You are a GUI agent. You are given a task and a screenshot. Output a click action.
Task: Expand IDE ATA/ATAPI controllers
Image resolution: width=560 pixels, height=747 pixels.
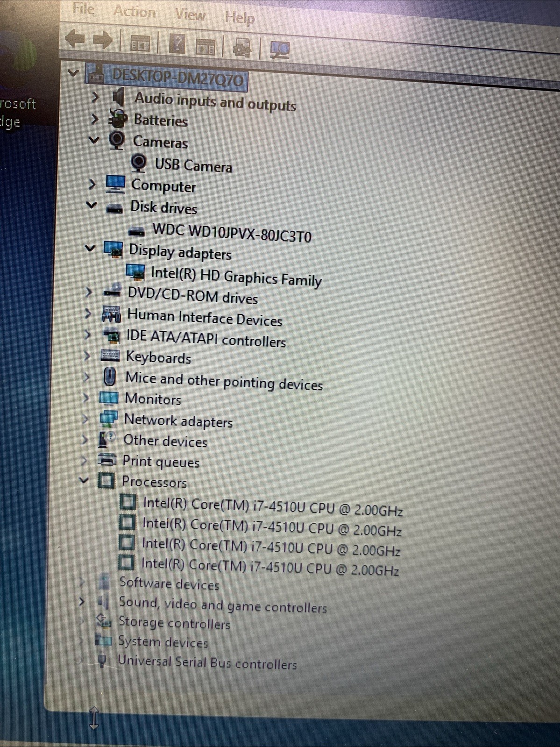tap(87, 334)
